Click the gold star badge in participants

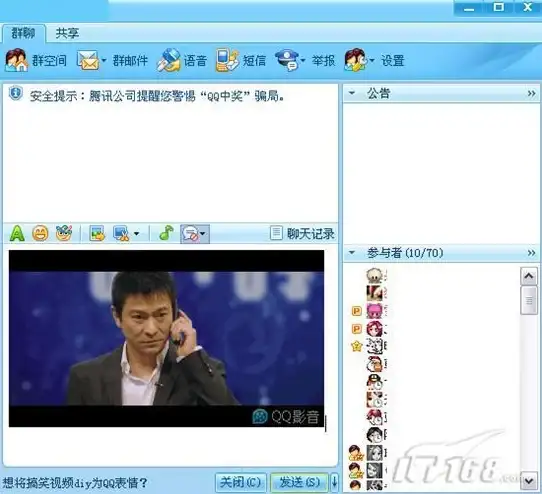coord(357,346)
